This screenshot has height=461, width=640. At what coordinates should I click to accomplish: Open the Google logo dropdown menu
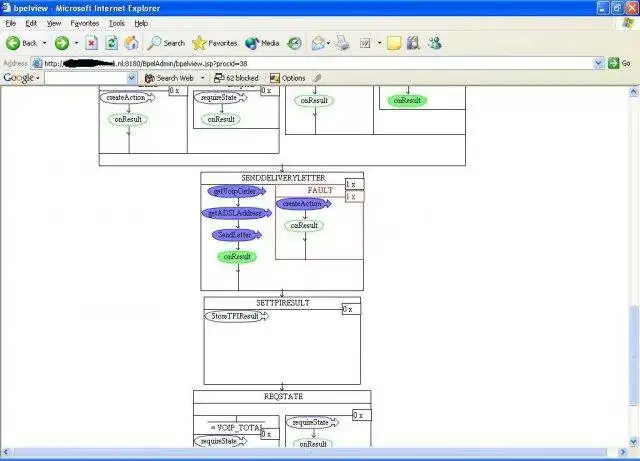[x=21, y=78]
